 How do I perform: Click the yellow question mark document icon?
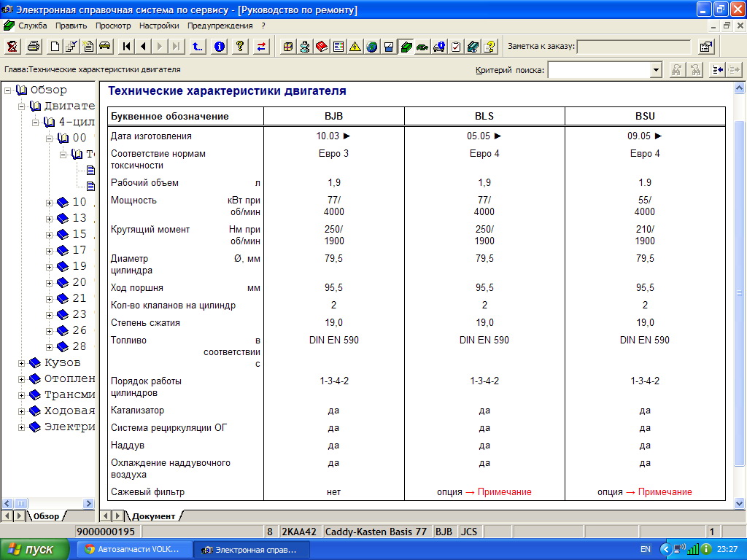pos(489,46)
